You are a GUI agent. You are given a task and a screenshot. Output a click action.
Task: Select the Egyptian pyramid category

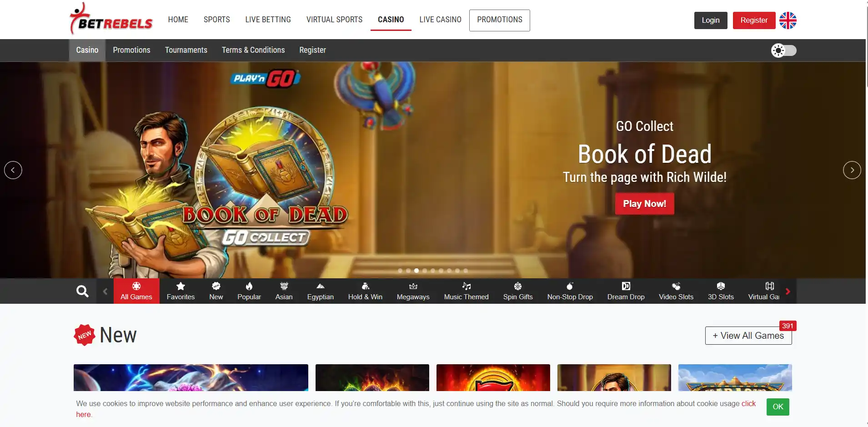click(321, 291)
